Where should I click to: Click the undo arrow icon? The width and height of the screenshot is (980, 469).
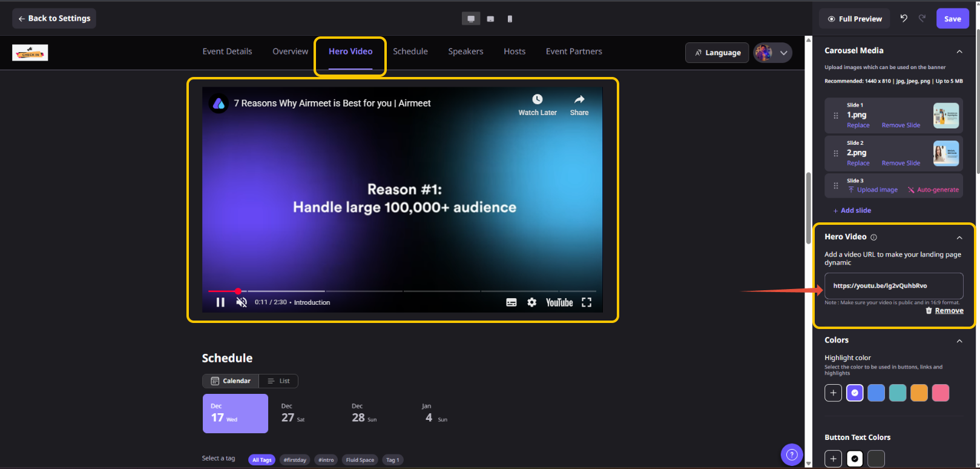904,19
